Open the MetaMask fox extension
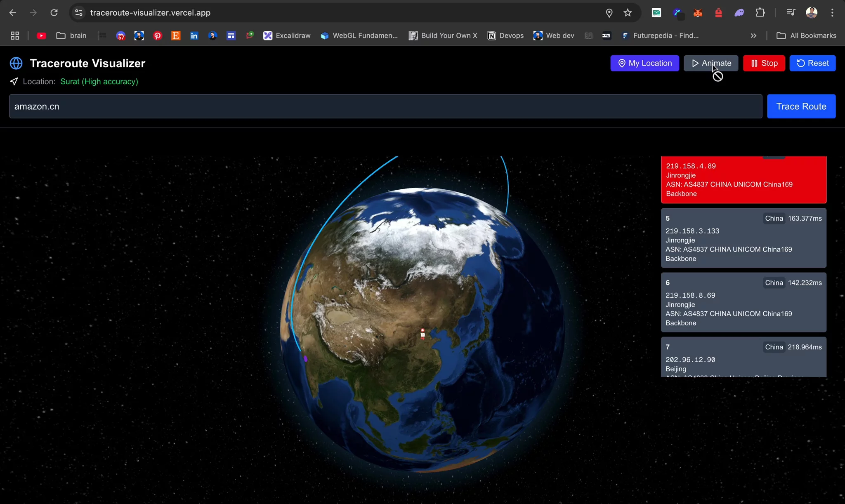Screen dimensions: 845x504 coord(698,13)
